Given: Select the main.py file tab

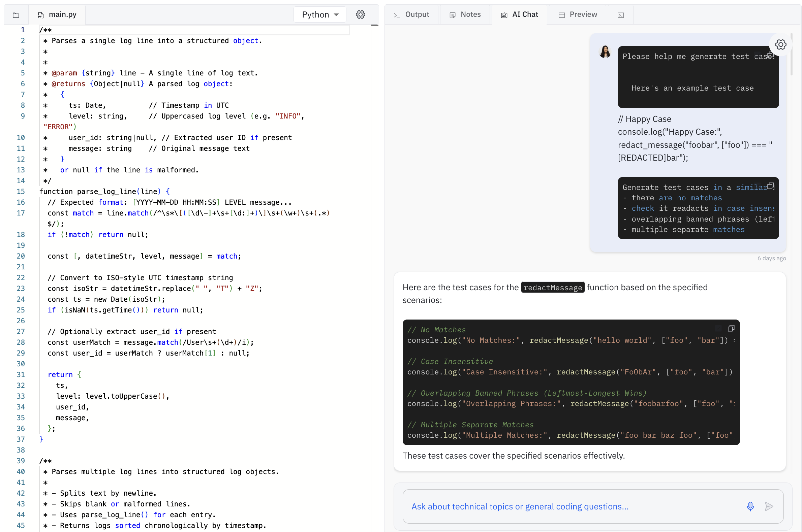Looking at the screenshot, I should [57, 14].
